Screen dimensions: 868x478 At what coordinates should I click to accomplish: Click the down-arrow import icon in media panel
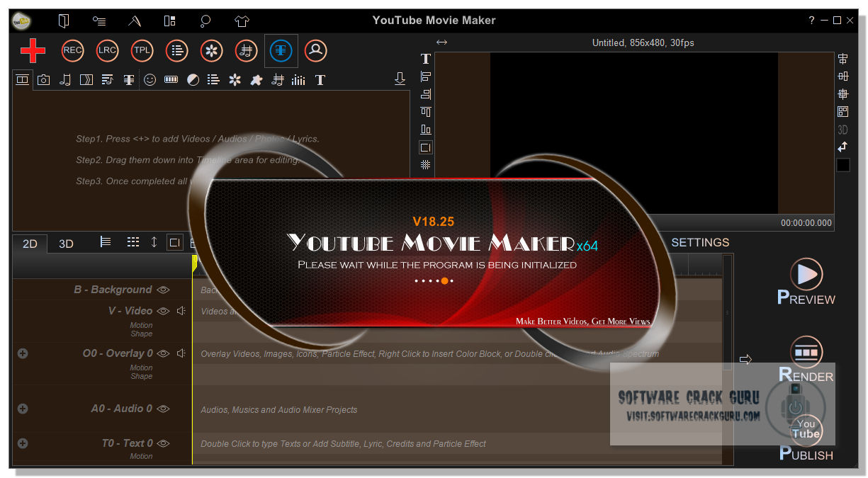(x=400, y=79)
